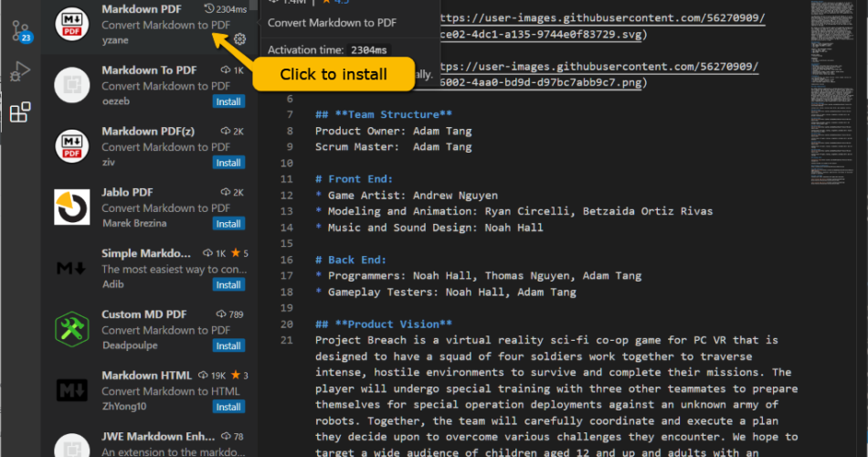Click Markdown PDF(z) extension icon

point(71,145)
